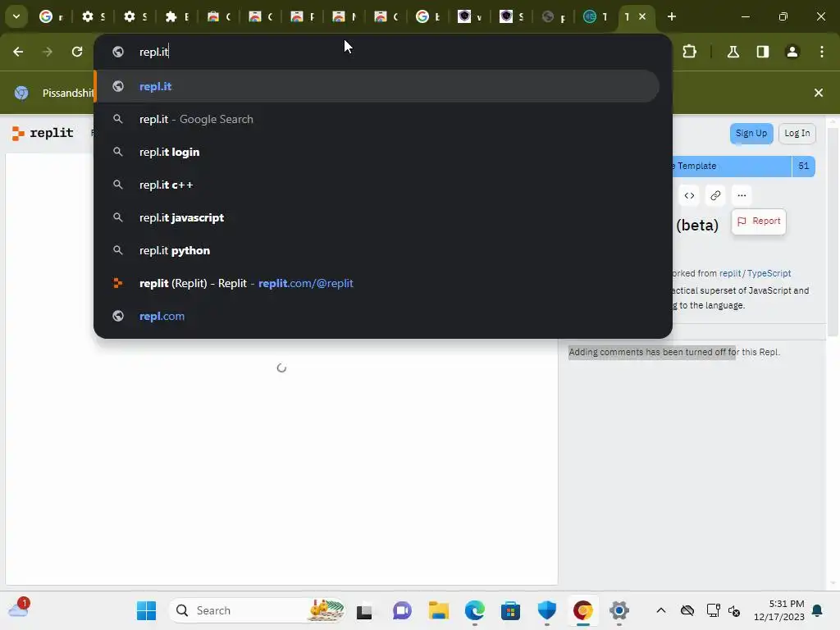Open the replit author link

(730, 273)
